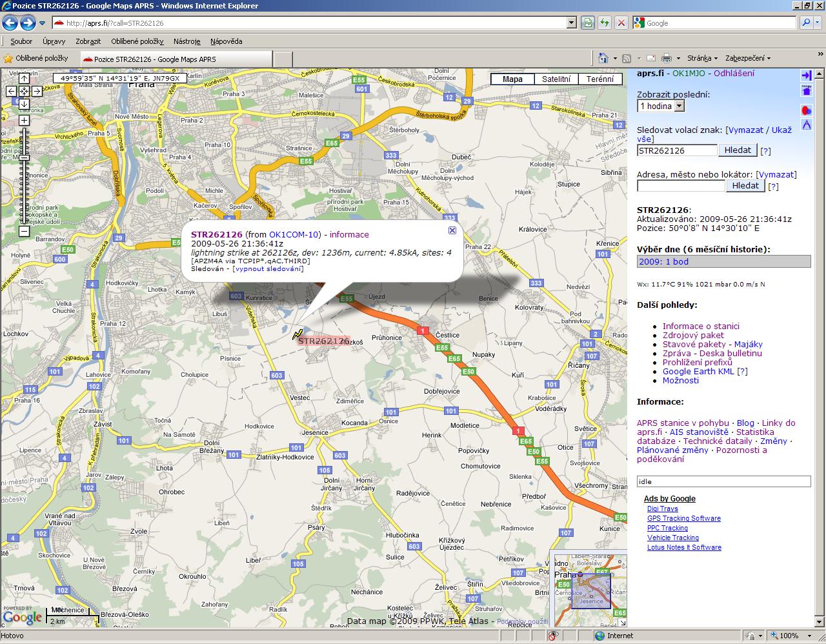Open Oblíbené položky in menu bar
This screenshot has height=644, width=826.
137,41
